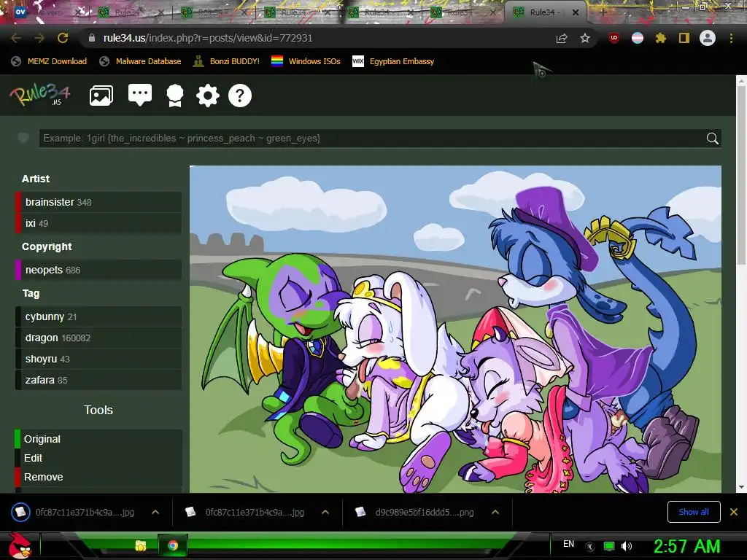Expand options for second downloaded .jpg file
The height and width of the screenshot is (560, 747).
tap(325, 513)
